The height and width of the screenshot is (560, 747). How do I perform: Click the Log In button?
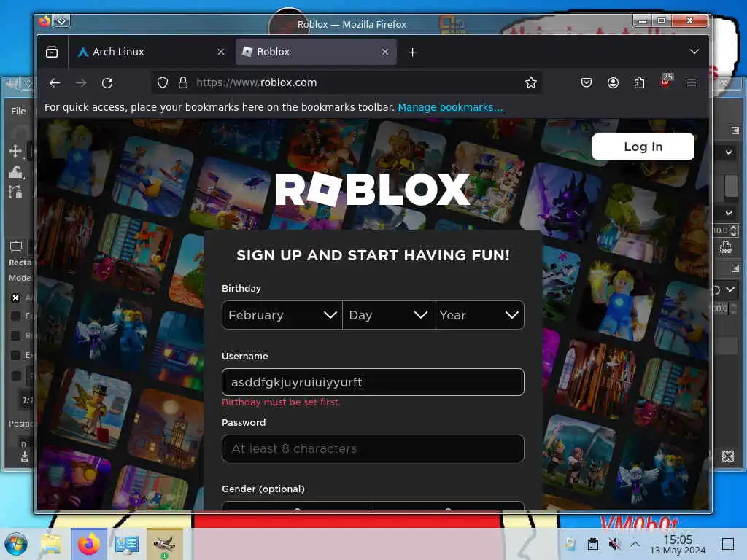point(643,147)
